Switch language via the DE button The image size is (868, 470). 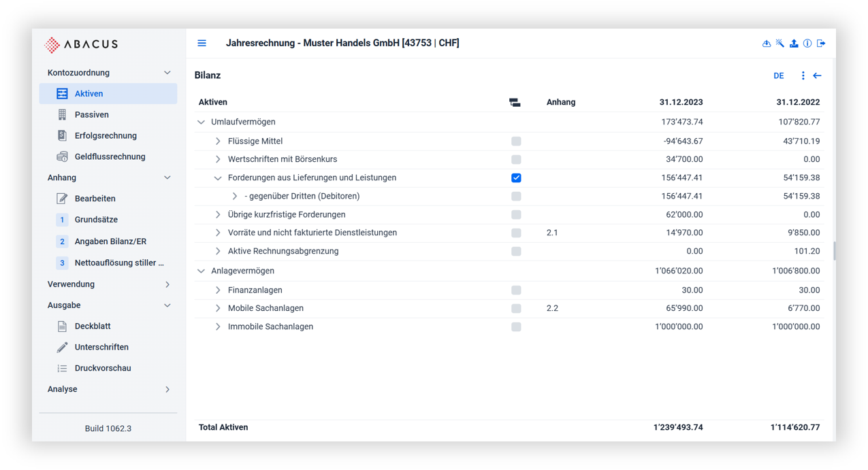click(779, 75)
